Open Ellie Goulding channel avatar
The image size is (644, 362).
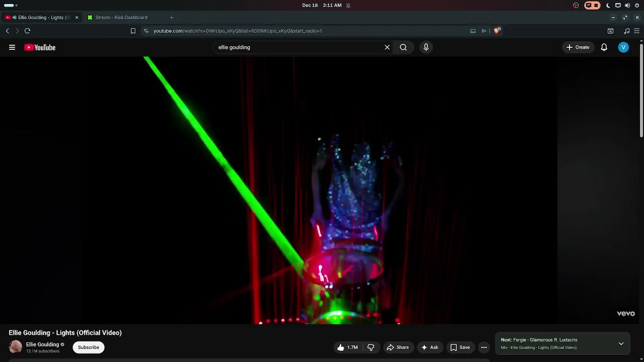tap(16, 347)
